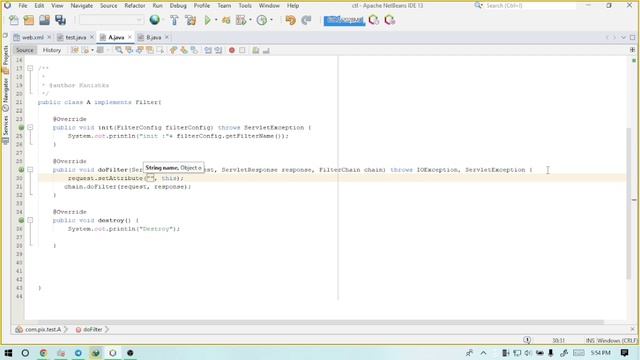Viewport: 640px width, 360px height.
Task: Open the project configuration combo box
Action: point(111,20)
